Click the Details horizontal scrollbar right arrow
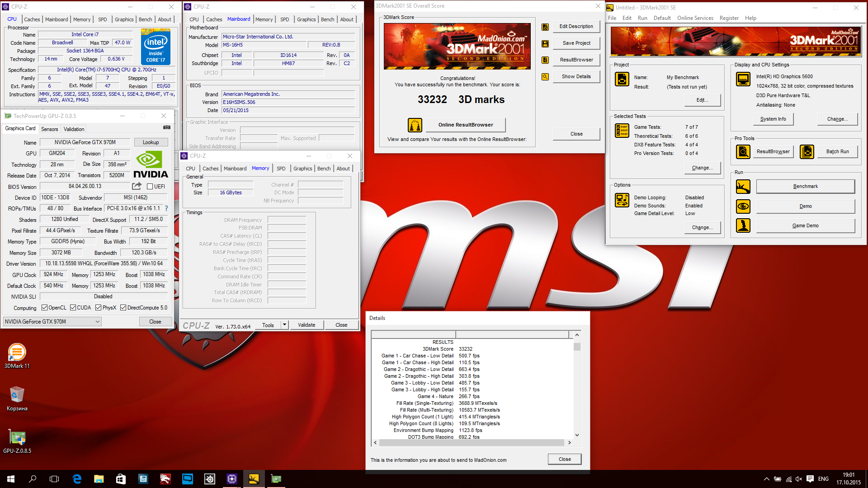The width and height of the screenshot is (868, 488). [x=569, y=443]
